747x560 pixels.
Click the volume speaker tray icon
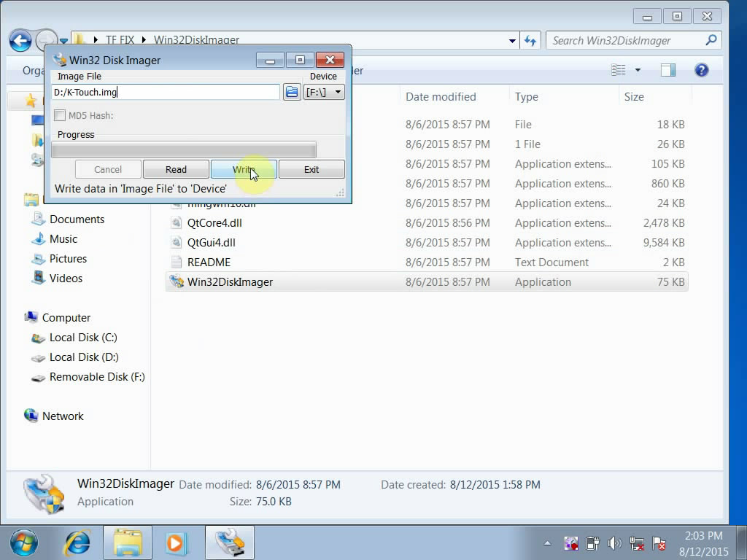coord(614,542)
